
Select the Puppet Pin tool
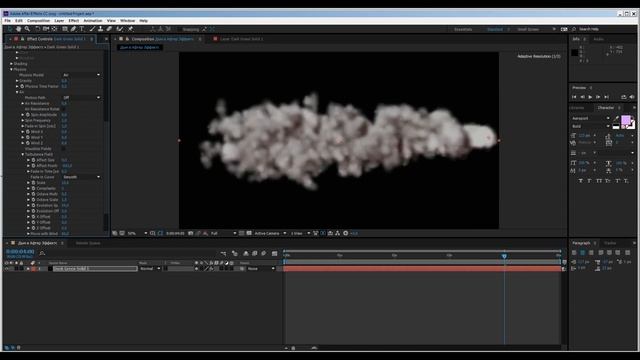(x=131, y=29)
